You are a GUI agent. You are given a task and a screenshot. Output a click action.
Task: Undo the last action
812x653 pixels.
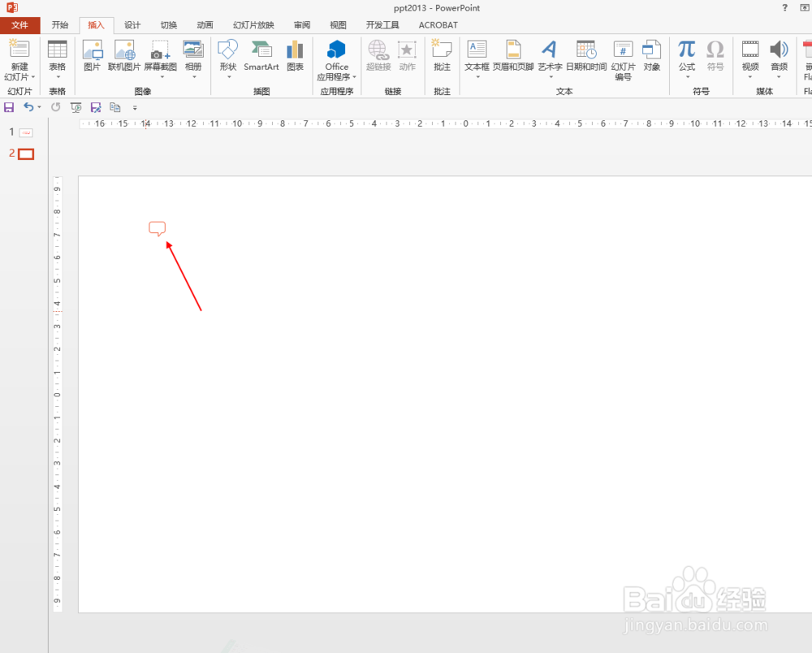tap(28, 107)
